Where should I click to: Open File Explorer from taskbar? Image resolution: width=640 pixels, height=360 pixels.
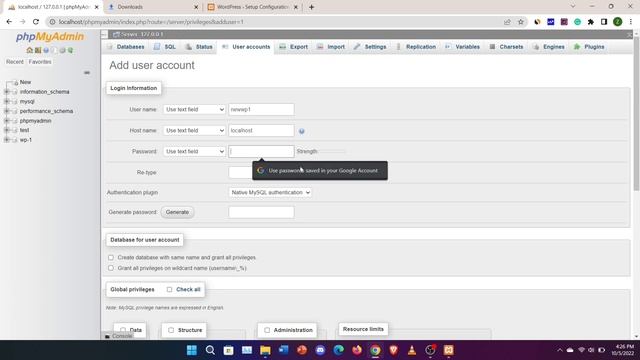point(265,350)
